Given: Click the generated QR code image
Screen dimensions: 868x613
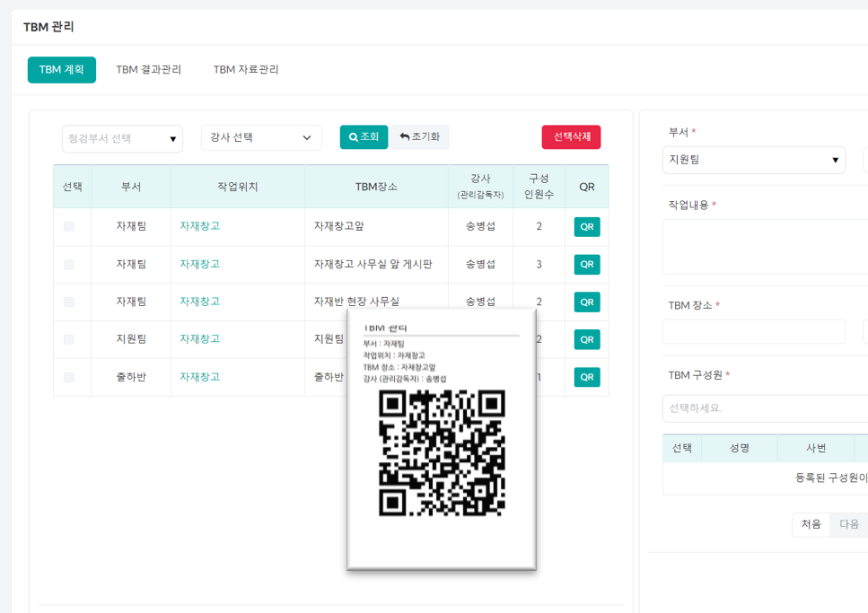Looking at the screenshot, I should tap(442, 453).
